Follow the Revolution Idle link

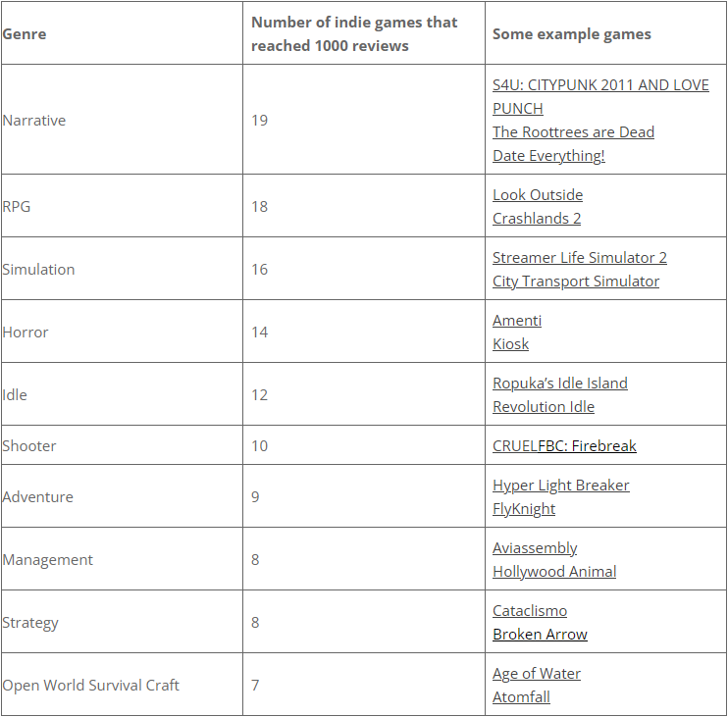coord(544,407)
